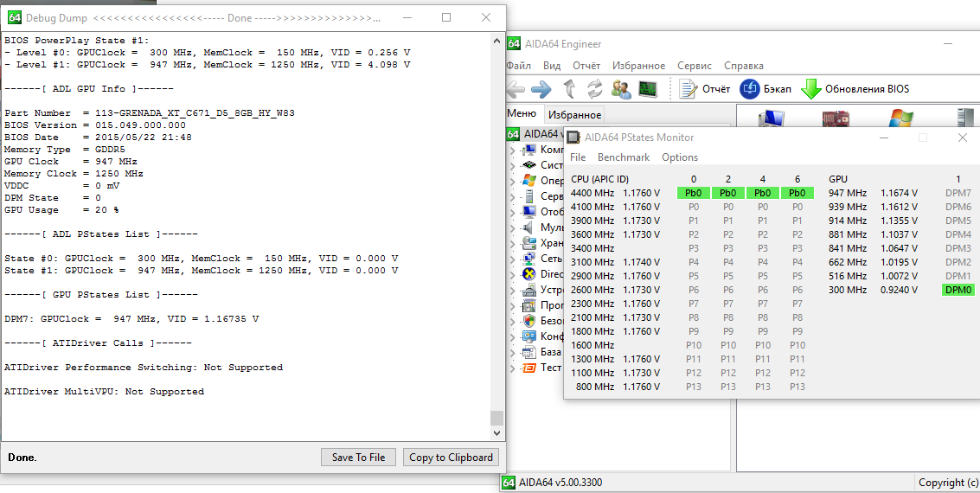Select the Конфигурация tree item icon
The image size is (980, 493).
529,336
